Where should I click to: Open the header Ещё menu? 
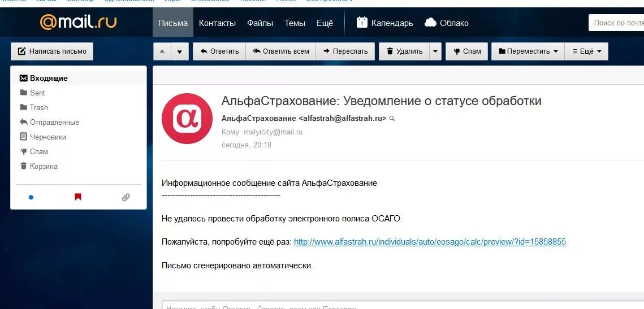pos(325,23)
